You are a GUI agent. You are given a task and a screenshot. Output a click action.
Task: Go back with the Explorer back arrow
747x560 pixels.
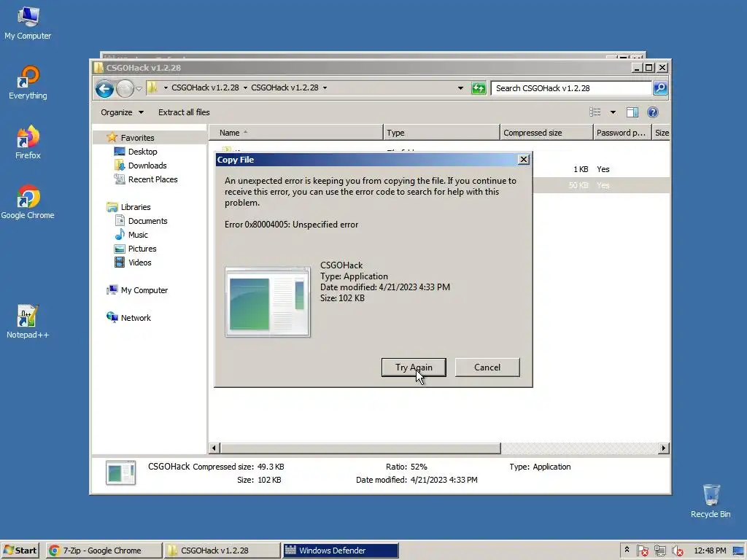[104, 88]
